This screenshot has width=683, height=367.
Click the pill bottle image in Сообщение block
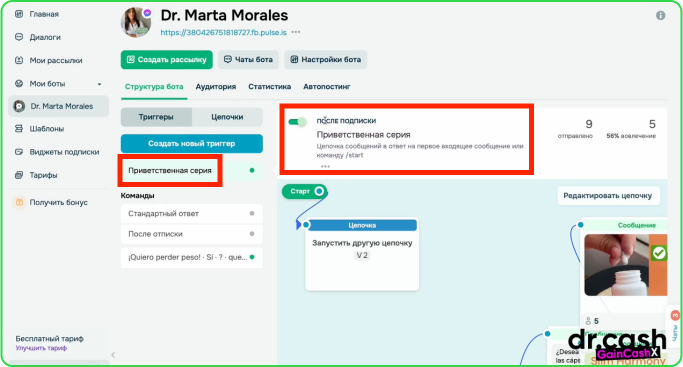[626, 265]
